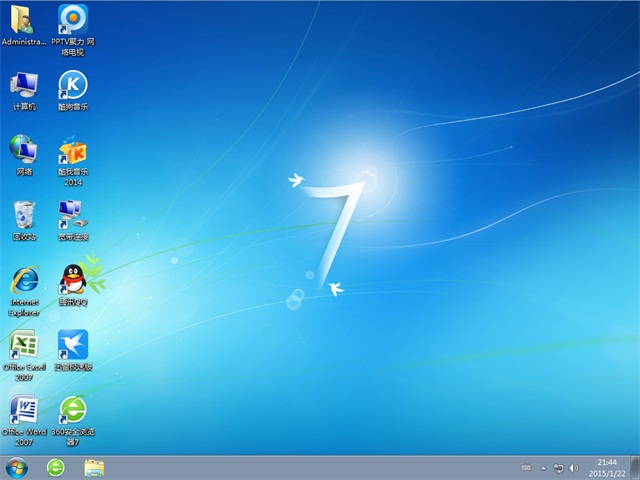Viewport: 640px width, 480px height.
Task: Open the Tencent QQ penguin shortcut
Action: click(x=72, y=279)
